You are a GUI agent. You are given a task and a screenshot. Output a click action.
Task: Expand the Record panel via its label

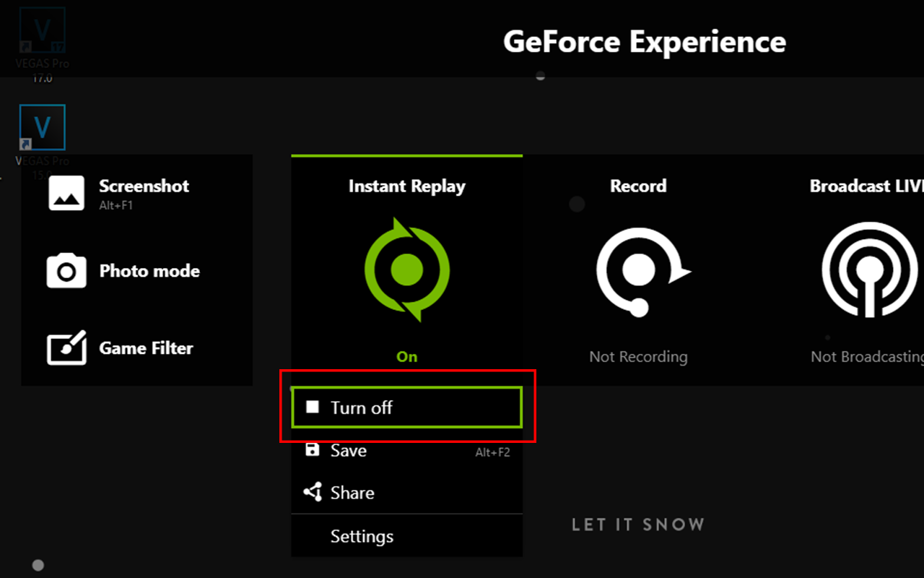tap(638, 186)
